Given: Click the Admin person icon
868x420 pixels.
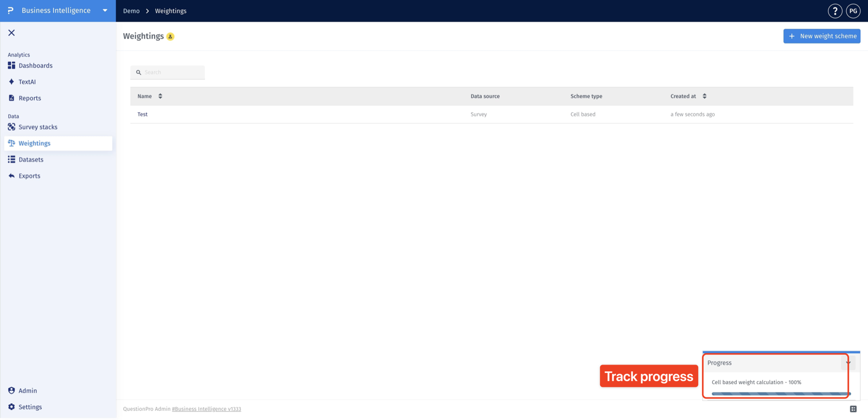Looking at the screenshot, I should pos(11,391).
